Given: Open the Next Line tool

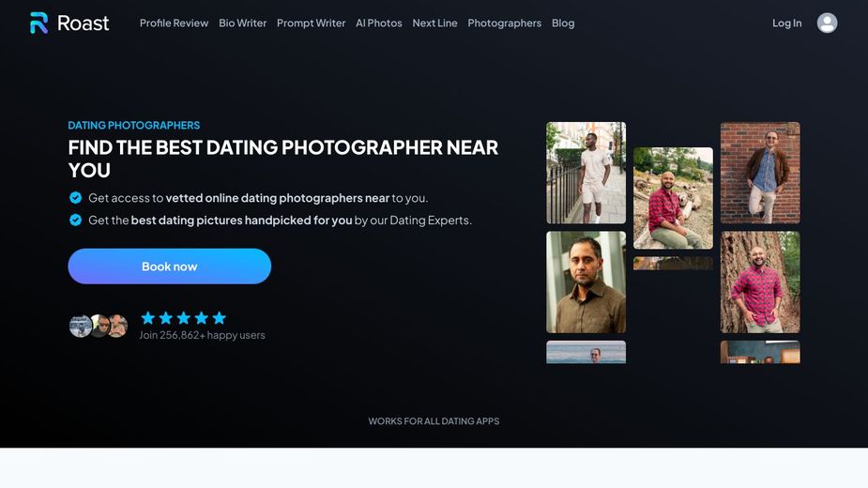Looking at the screenshot, I should click(x=434, y=23).
